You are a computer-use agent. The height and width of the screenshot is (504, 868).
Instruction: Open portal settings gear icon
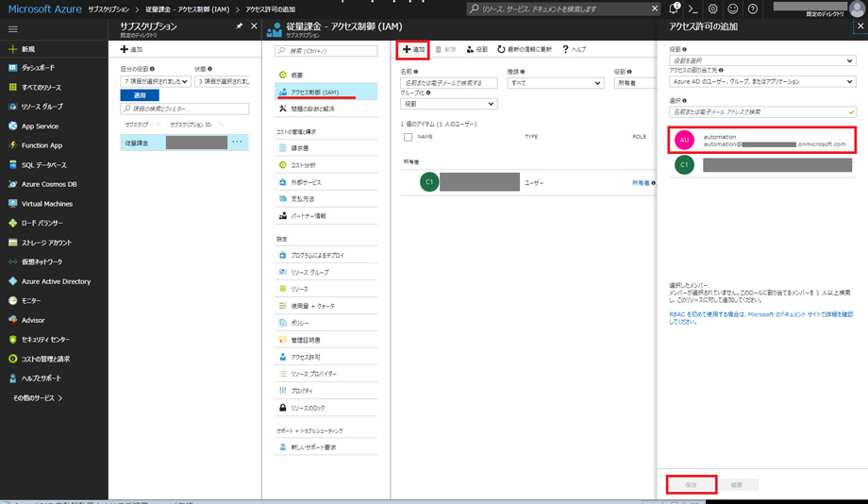pyautogui.click(x=713, y=8)
